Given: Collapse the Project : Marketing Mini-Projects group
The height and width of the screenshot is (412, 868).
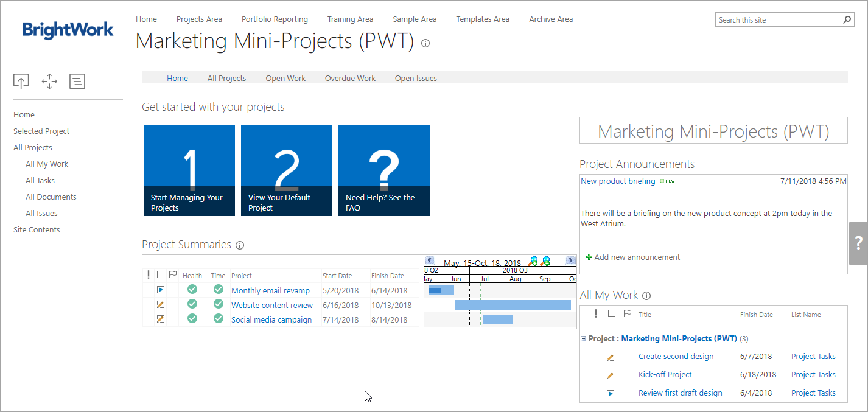Looking at the screenshot, I should (x=584, y=339).
